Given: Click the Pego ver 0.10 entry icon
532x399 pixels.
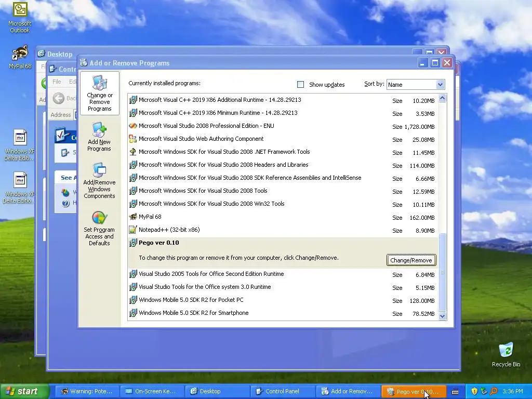Looking at the screenshot, I should (133, 243).
